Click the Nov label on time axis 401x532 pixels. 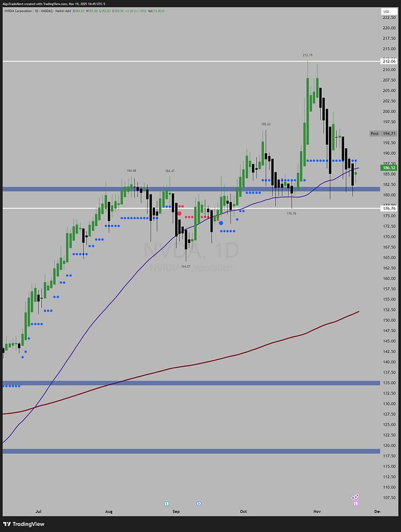317,511
